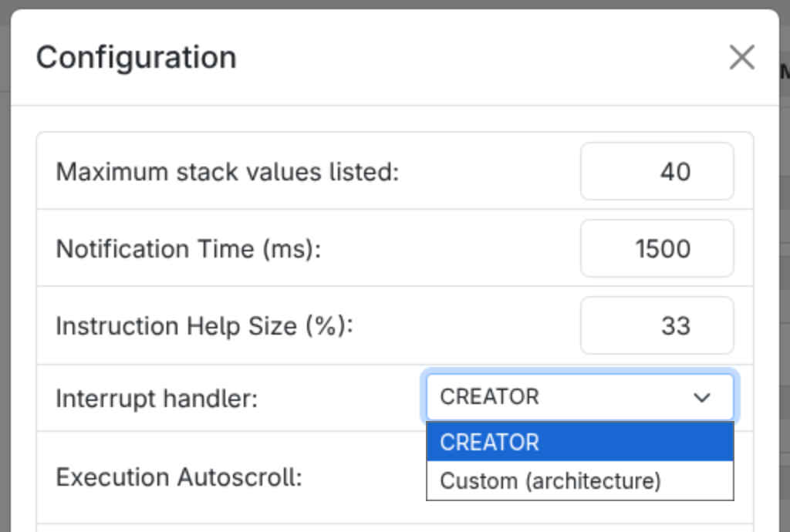Click the Instruction Help Size input showing 33
Screen dimensions: 790x532
click(x=657, y=325)
